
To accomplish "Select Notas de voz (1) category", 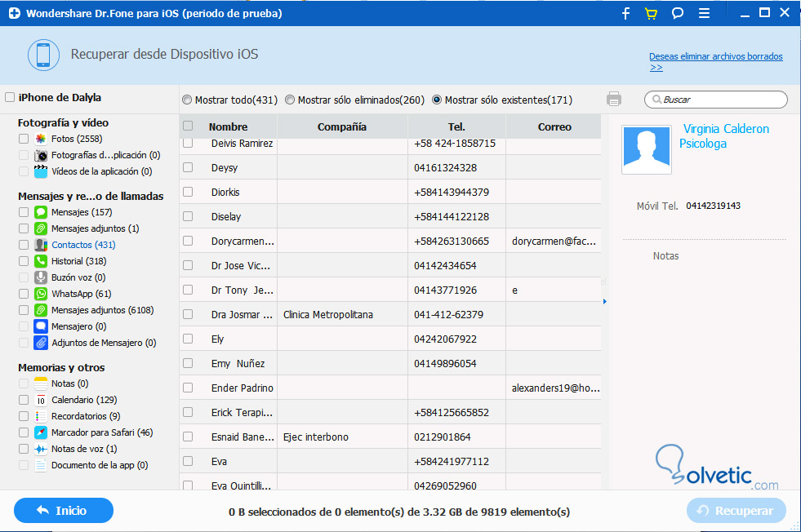I will click(84, 450).
